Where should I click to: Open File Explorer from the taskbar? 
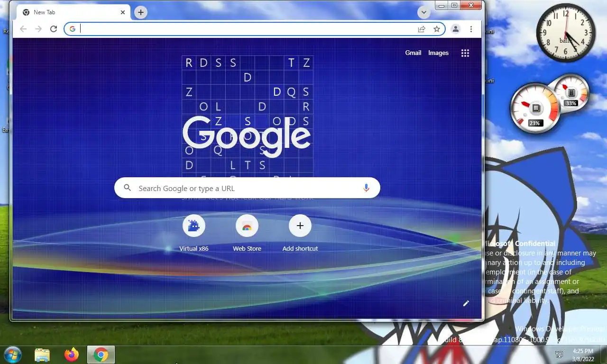coord(42,355)
